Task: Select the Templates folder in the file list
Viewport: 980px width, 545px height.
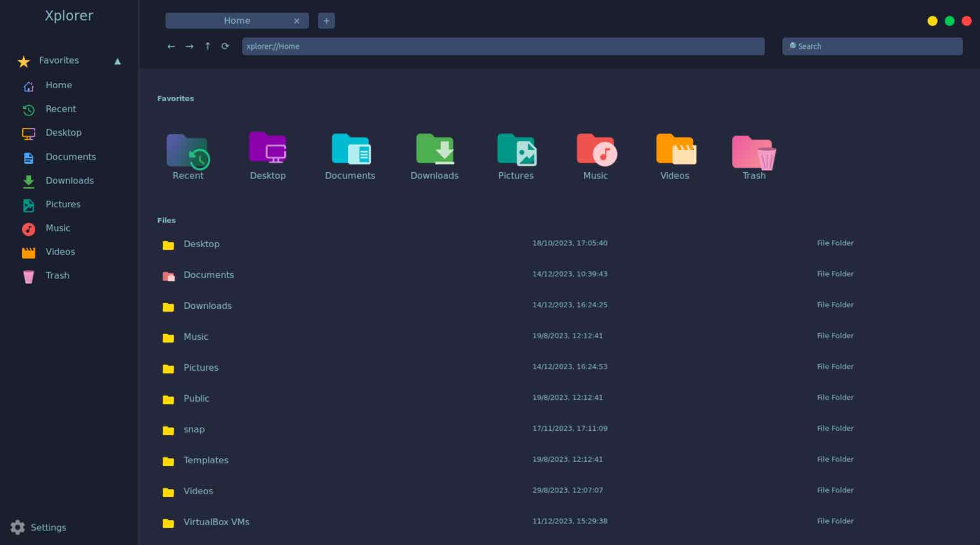Action: pyautogui.click(x=206, y=460)
